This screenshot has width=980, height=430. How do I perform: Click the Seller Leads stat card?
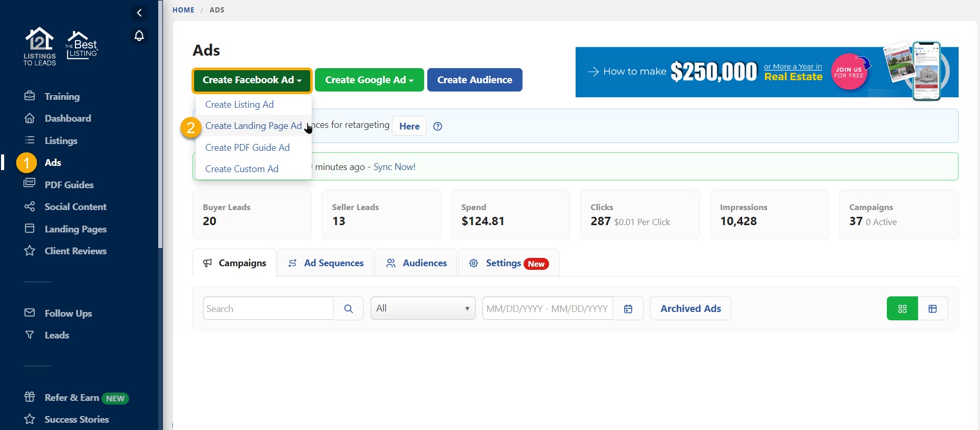(381, 214)
